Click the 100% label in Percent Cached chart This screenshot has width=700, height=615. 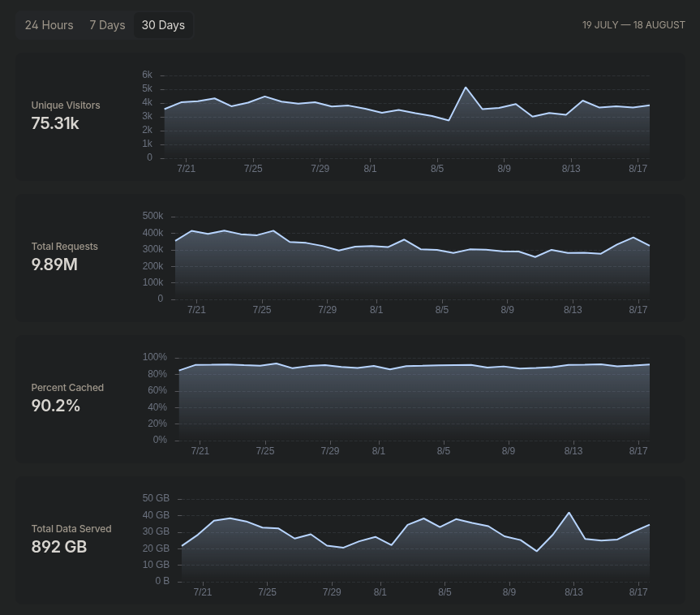point(154,357)
